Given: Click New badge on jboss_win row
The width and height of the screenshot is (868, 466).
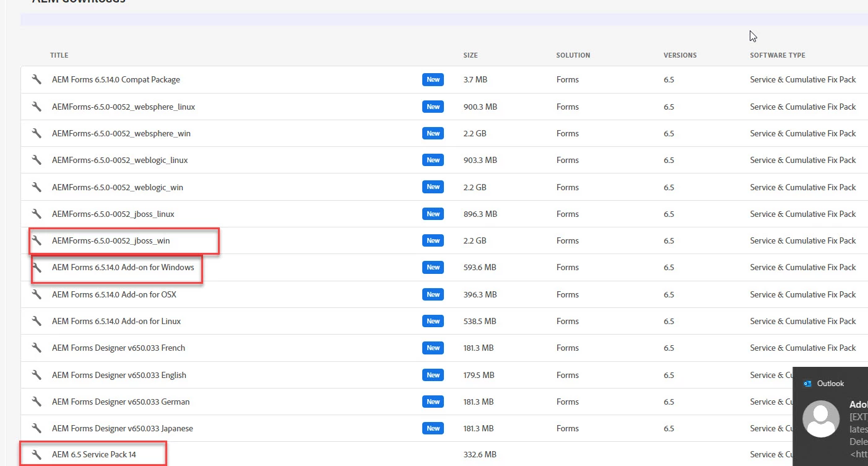Looking at the screenshot, I should (x=433, y=240).
